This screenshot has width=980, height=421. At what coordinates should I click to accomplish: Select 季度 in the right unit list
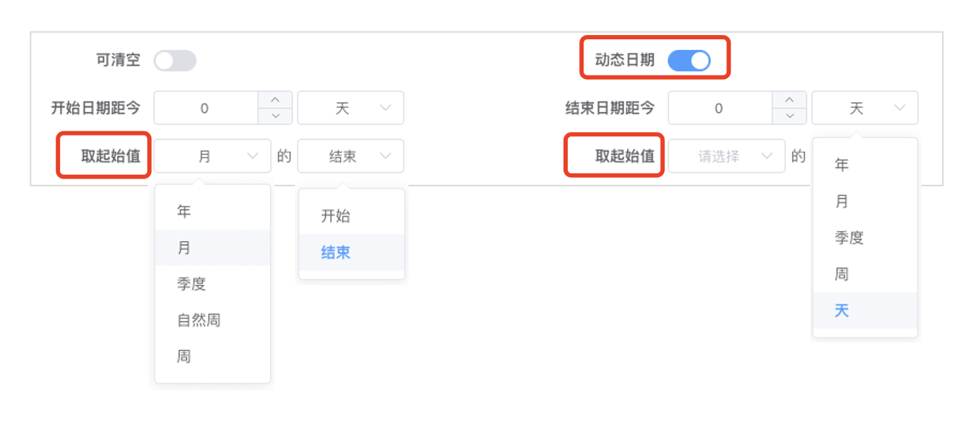pyautogui.click(x=865, y=238)
